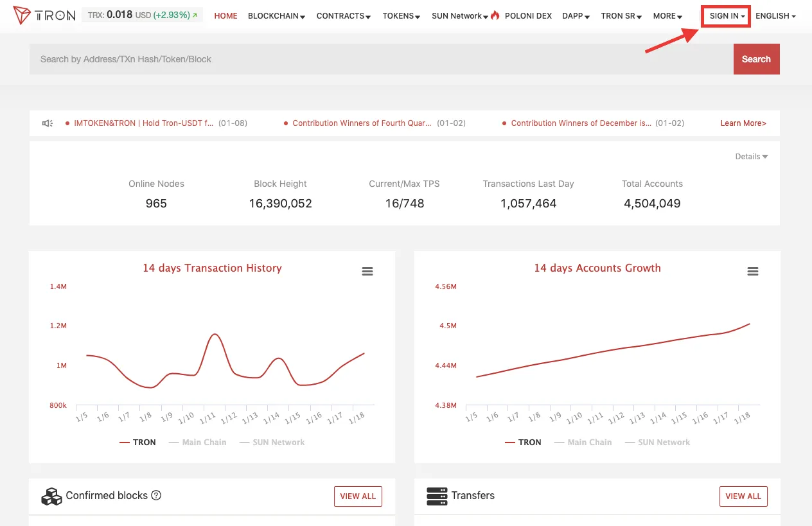Click the Total Accounts value 4,504,049
This screenshot has height=526, width=812.
652,204
